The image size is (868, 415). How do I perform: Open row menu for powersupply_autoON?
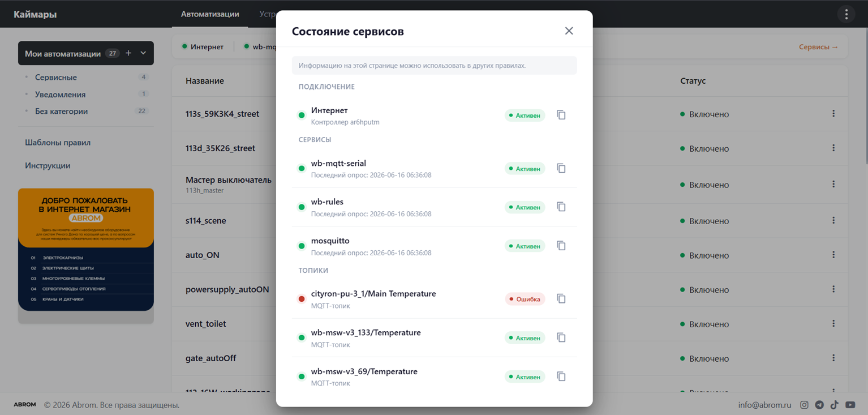tap(833, 289)
